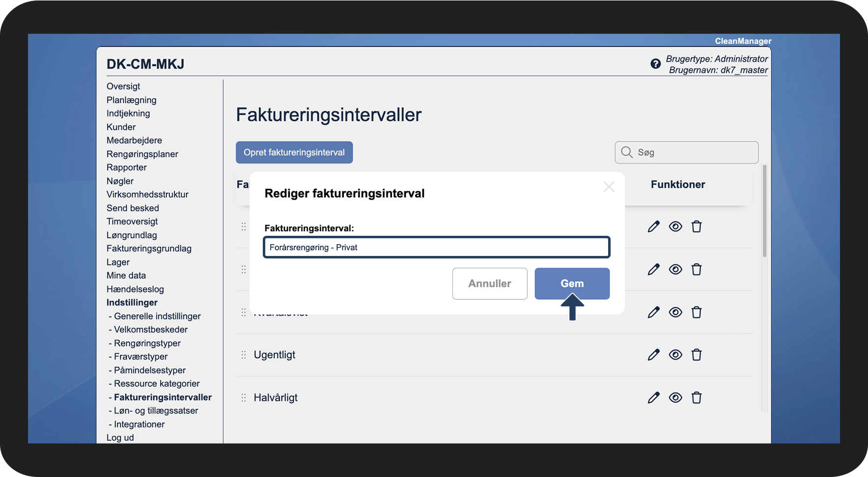Open Mine data
Image resolution: width=868 pixels, height=477 pixels.
coord(126,276)
